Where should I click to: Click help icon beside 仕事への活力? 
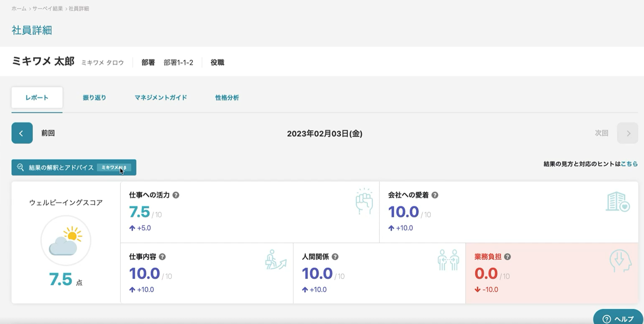pyautogui.click(x=176, y=195)
